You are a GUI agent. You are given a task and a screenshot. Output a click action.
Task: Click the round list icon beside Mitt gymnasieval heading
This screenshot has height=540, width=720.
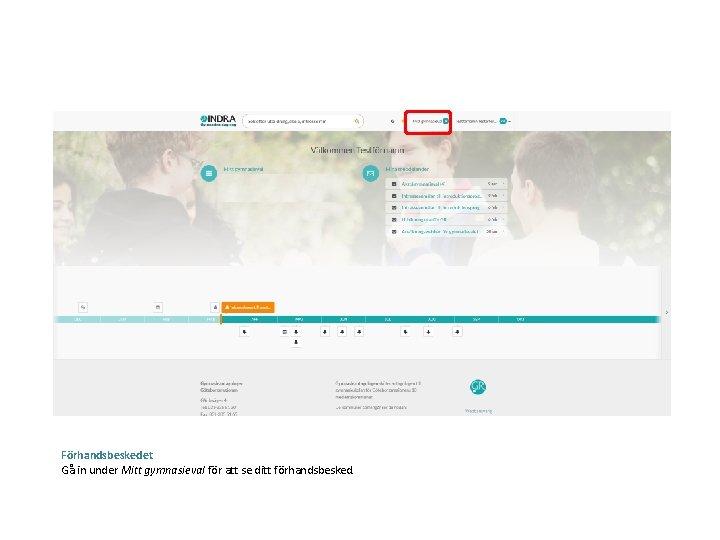coord(209,173)
